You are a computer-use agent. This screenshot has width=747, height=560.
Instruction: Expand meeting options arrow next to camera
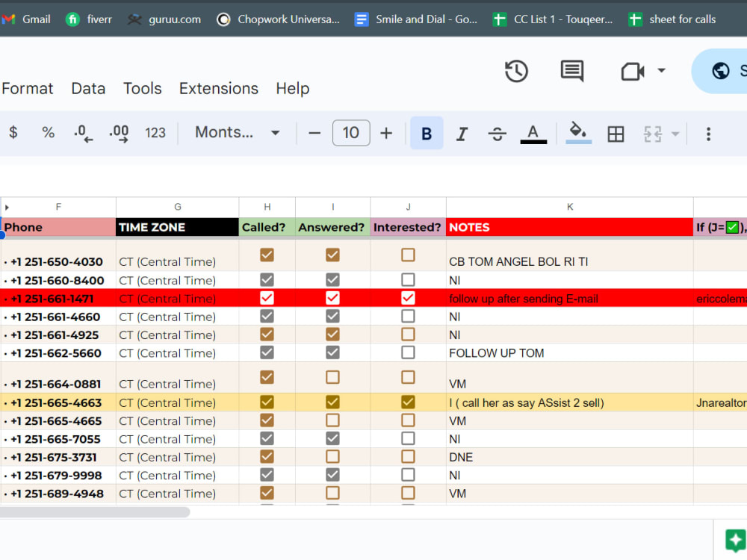(x=661, y=70)
